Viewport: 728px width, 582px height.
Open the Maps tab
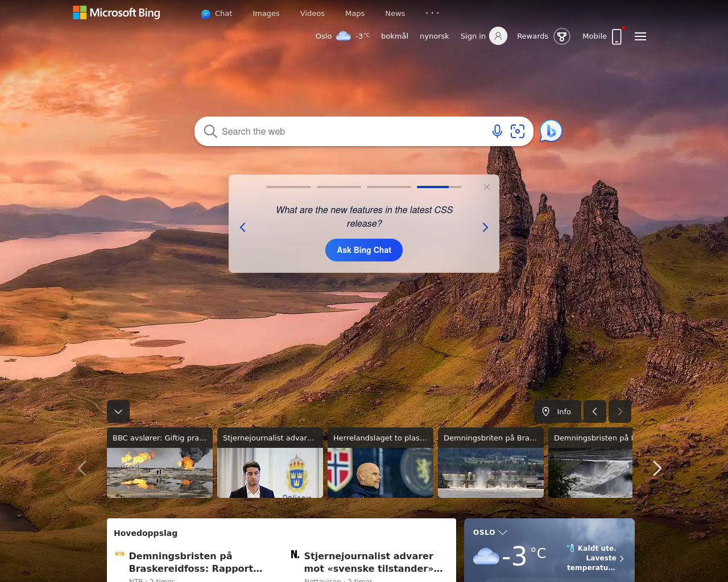pyautogui.click(x=355, y=14)
